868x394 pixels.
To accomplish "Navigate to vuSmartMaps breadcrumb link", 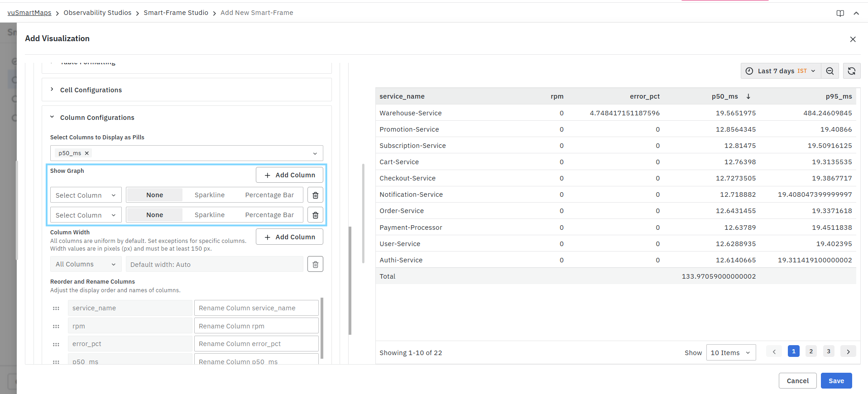I will [x=29, y=13].
